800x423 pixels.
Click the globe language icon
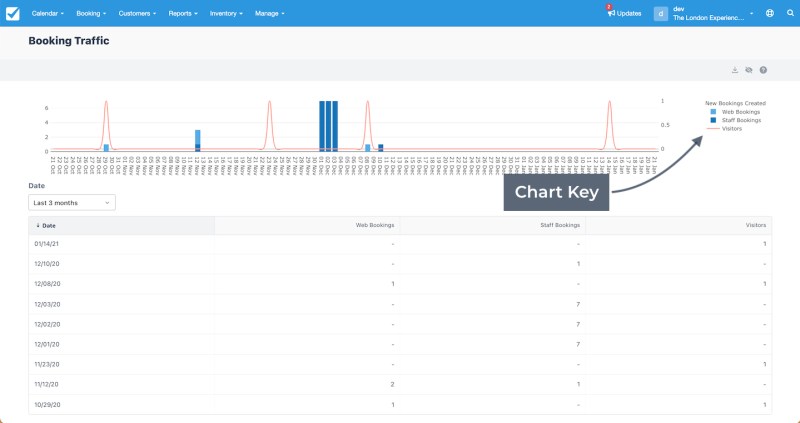click(770, 14)
